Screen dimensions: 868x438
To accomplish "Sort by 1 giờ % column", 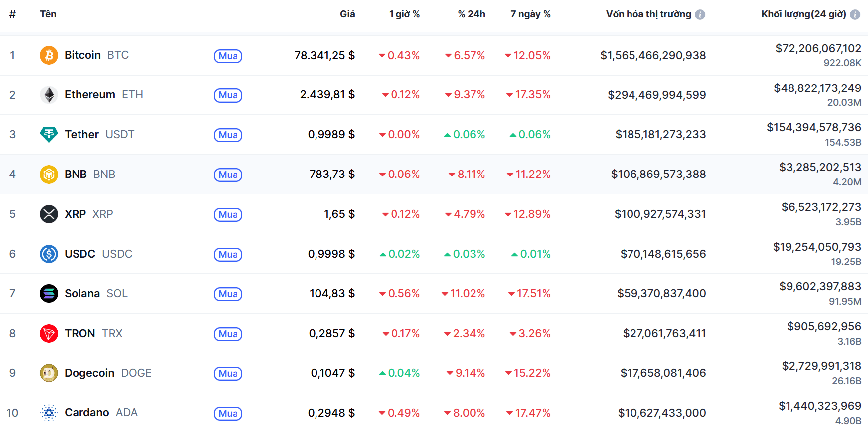I will point(404,14).
